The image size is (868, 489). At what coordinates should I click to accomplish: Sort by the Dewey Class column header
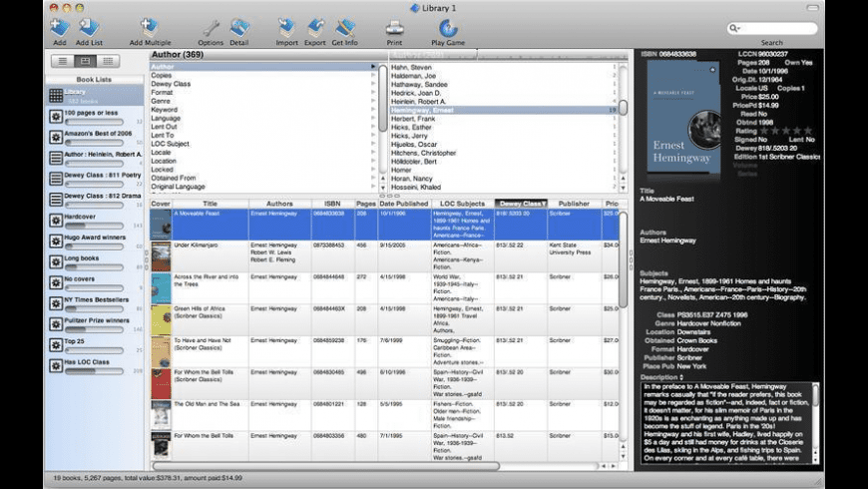pos(521,204)
